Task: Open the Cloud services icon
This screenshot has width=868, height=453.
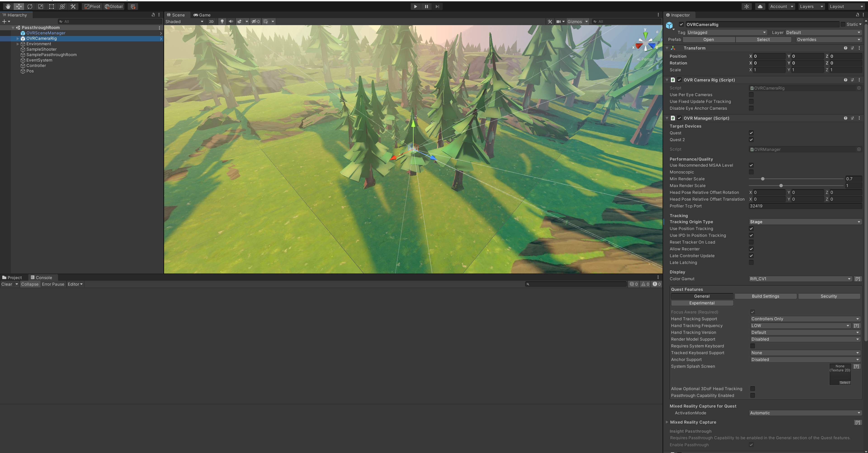Action: coord(760,6)
